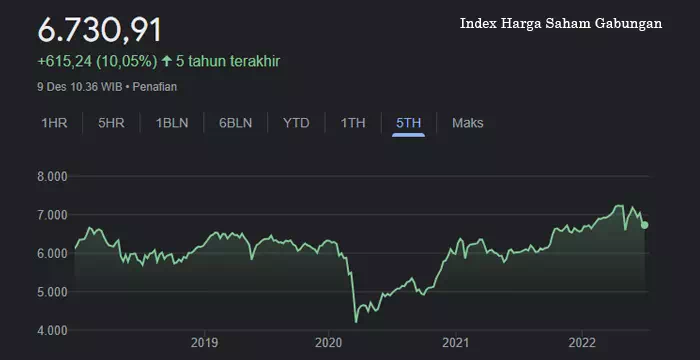700x360 pixels.
Task: Click the 2021 axis label
Action: (456, 343)
